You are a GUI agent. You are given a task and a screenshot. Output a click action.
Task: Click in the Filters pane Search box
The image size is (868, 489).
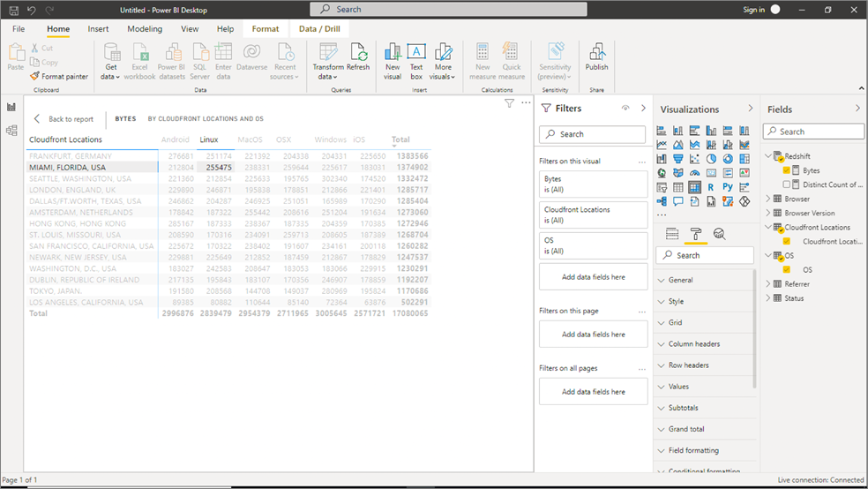(x=592, y=134)
